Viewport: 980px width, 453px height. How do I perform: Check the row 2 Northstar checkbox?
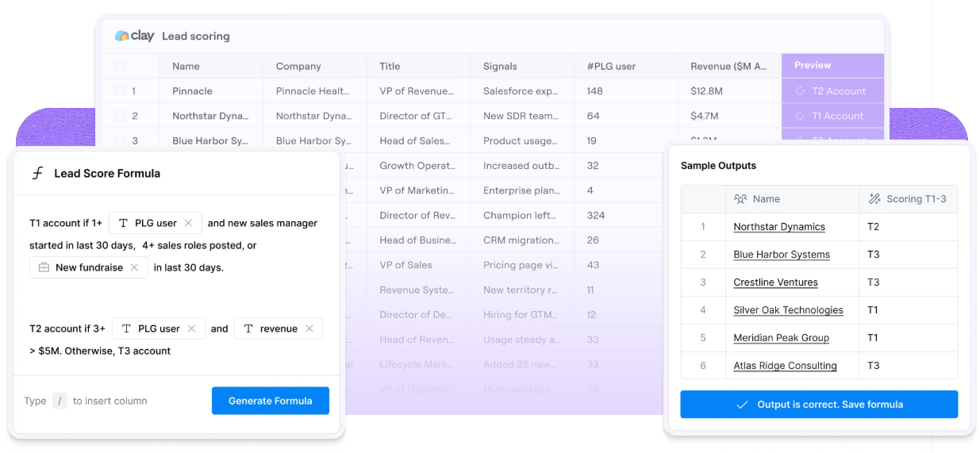pyautogui.click(x=119, y=116)
